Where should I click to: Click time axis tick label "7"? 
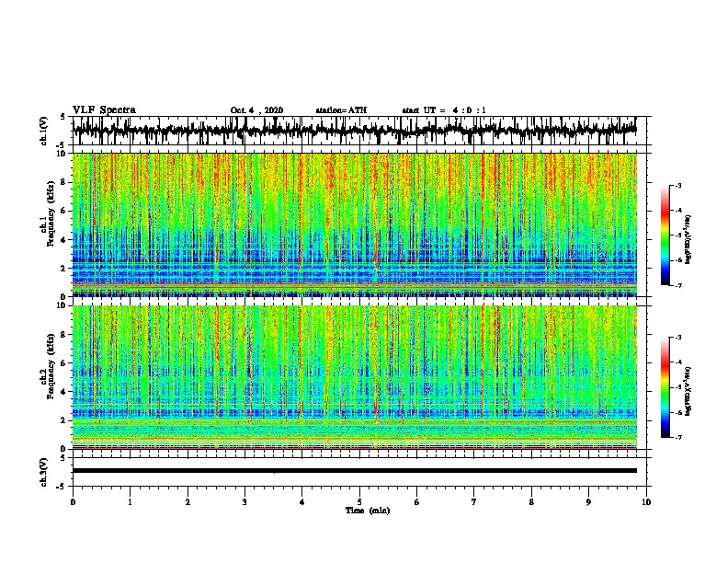coord(474,502)
